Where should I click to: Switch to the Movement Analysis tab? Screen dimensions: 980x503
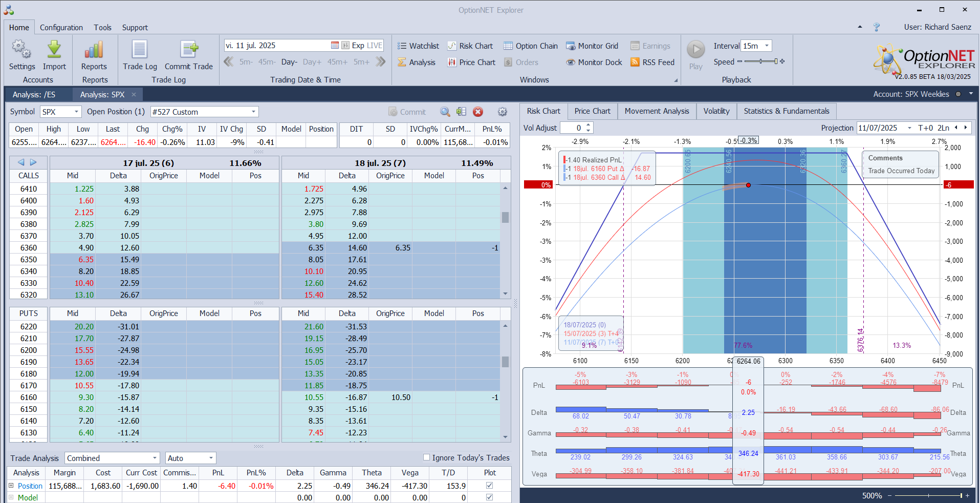pos(657,111)
